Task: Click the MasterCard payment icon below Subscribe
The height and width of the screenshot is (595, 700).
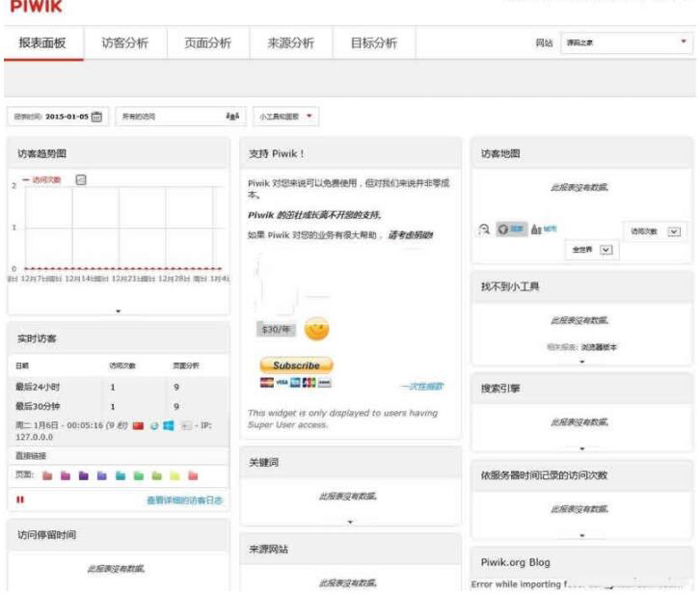Action: [267, 383]
